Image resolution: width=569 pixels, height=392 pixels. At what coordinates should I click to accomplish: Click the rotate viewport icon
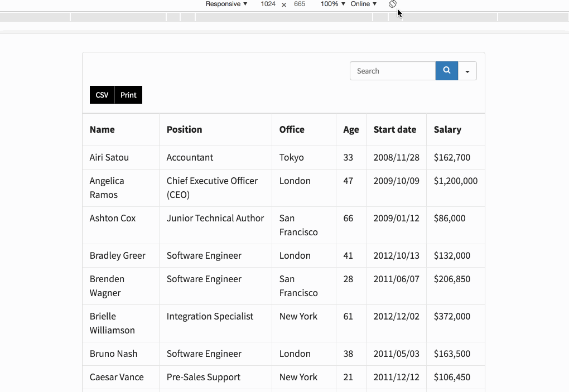point(393,4)
